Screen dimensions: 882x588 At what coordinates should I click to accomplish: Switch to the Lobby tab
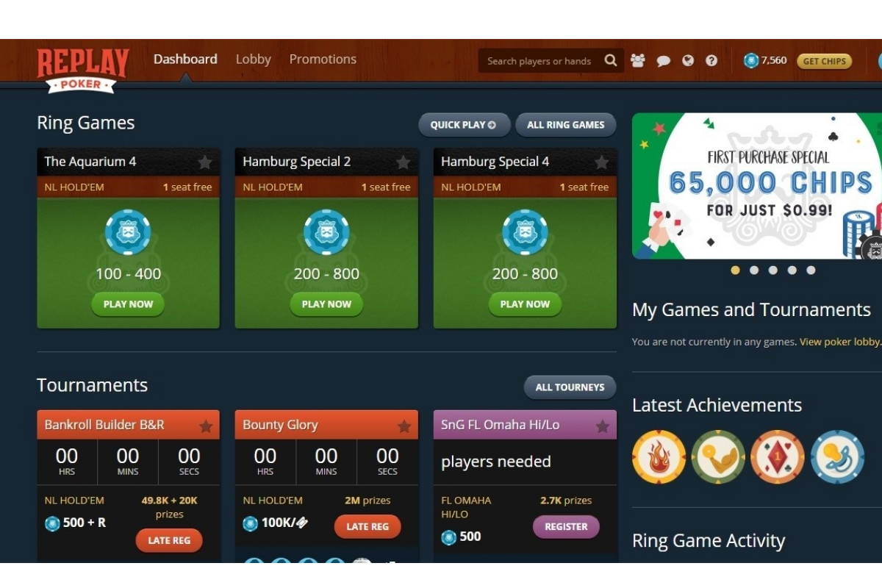[x=254, y=60]
